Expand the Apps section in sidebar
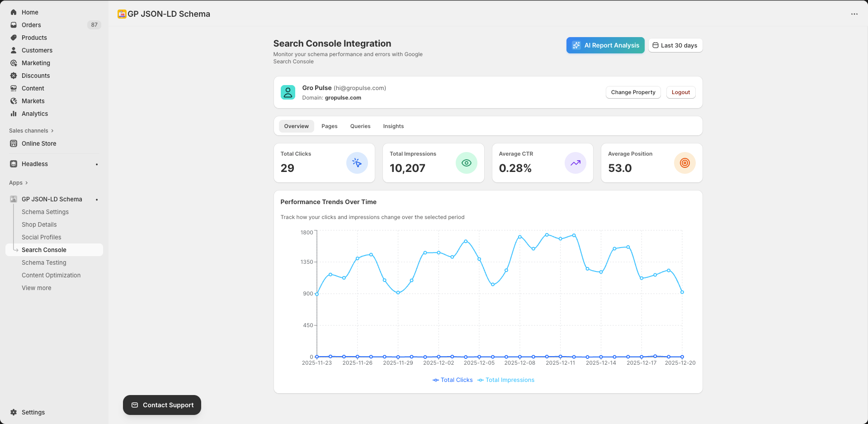This screenshot has height=424, width=868. tap(18, 183)
